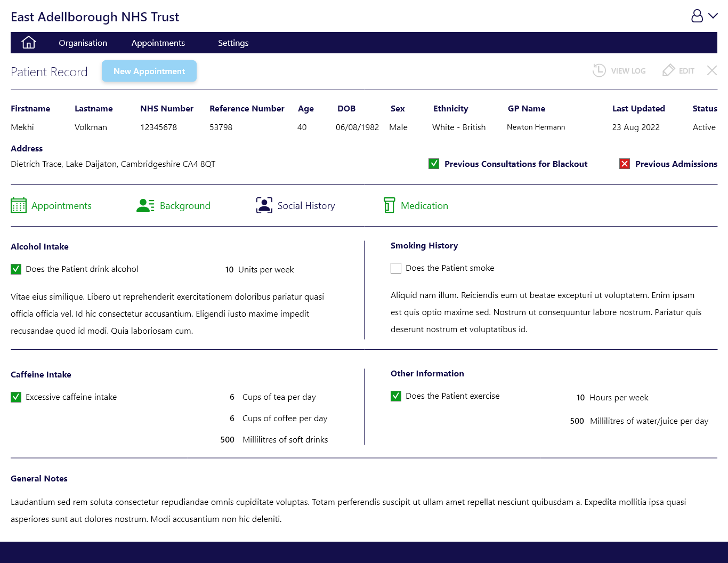The image size is (728, 563).
Task: Click the firstname Mekhi
Action: pos(22,127)
